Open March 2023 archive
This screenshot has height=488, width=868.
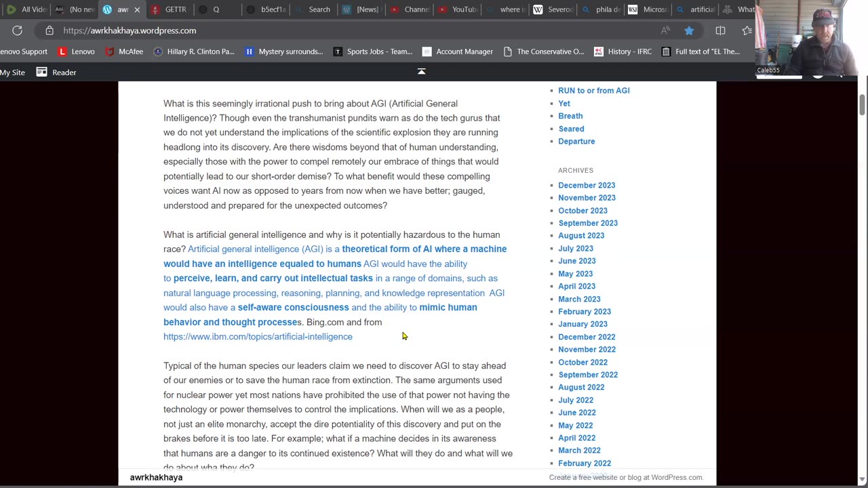click(x=579, y=299)
